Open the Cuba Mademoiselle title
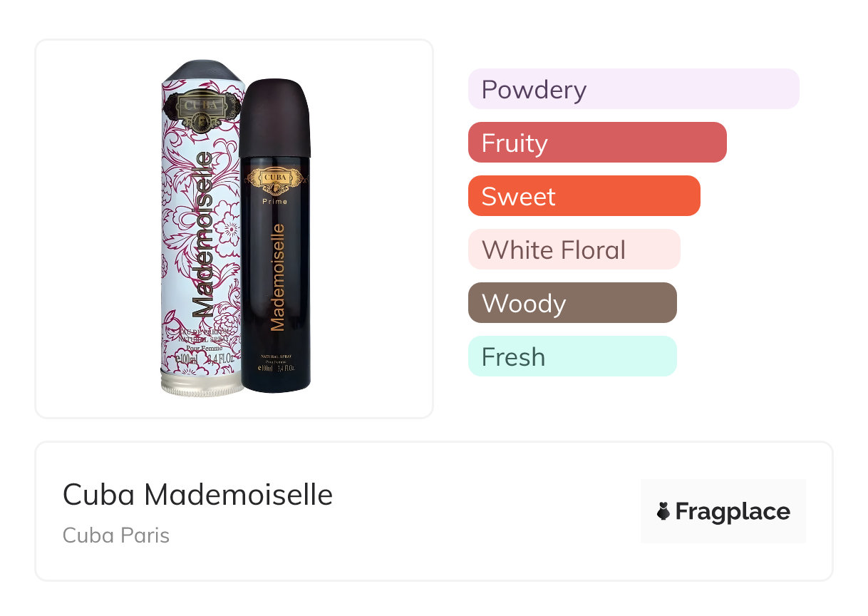The width and height of the screenshot is (868, 616). pos(197,494)
